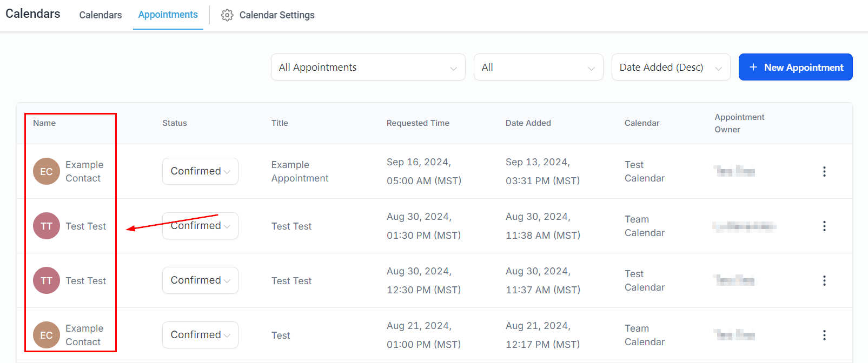This screenshot has width=868, height=363.
Task: Click the EC avatar in first row
Action: [47, 171]
